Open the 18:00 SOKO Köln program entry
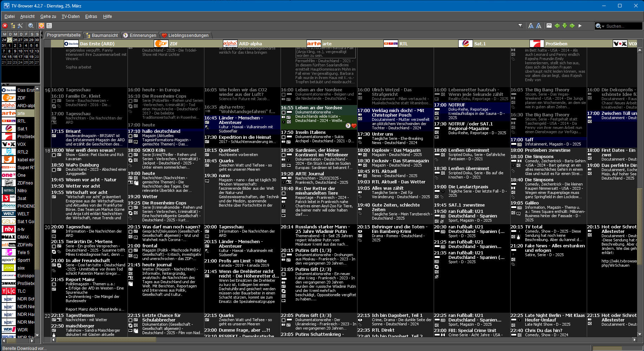The width and height of the screenshot is (644, 351). 166,160
